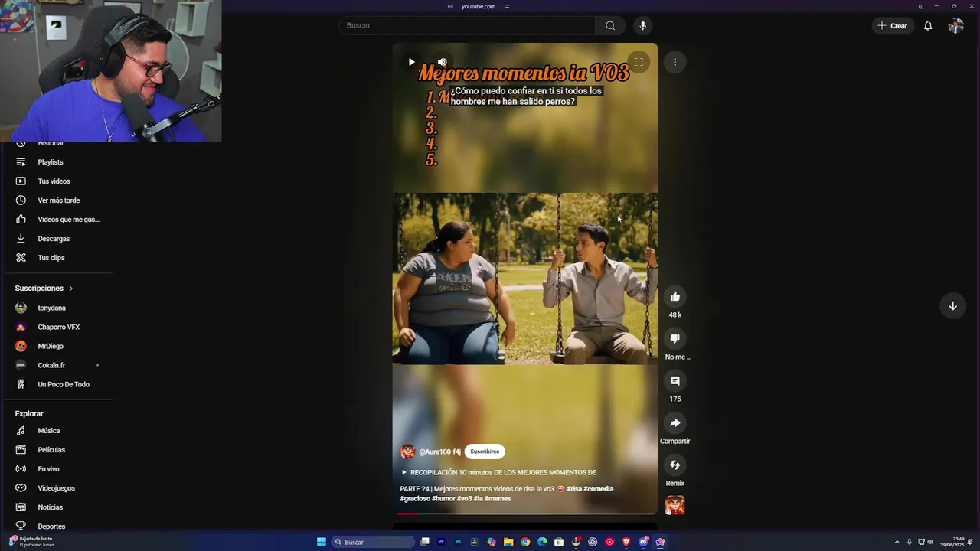Image resolution: width=980 pixels, height=551 pixels.
Task: Open the @Aura100-f4j channel link
Action: [x=439, y=452]
